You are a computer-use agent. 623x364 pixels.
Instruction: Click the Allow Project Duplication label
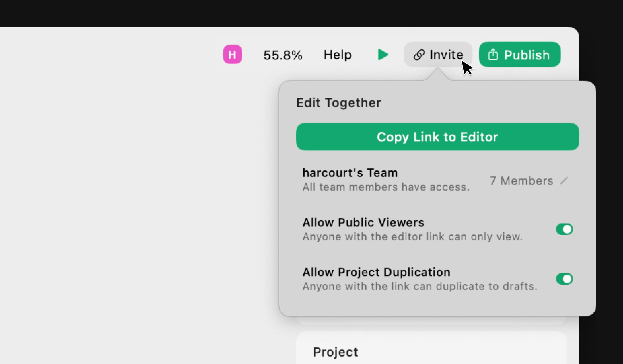click(x=376, y=272)
